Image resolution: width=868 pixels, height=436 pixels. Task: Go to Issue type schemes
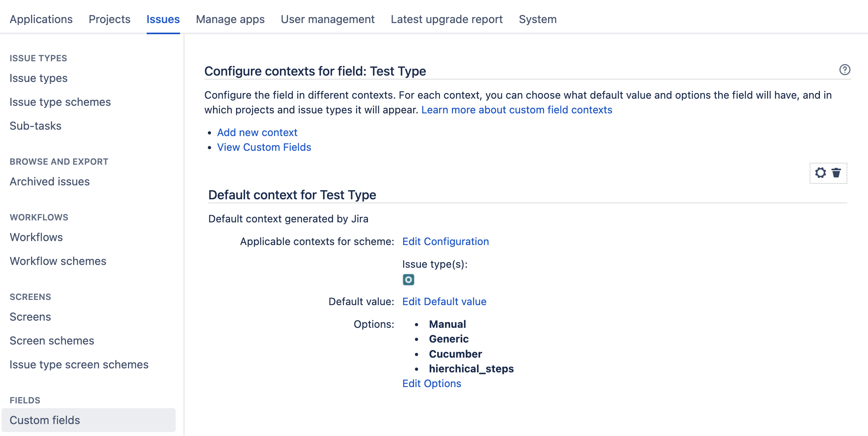coord(60,102)
